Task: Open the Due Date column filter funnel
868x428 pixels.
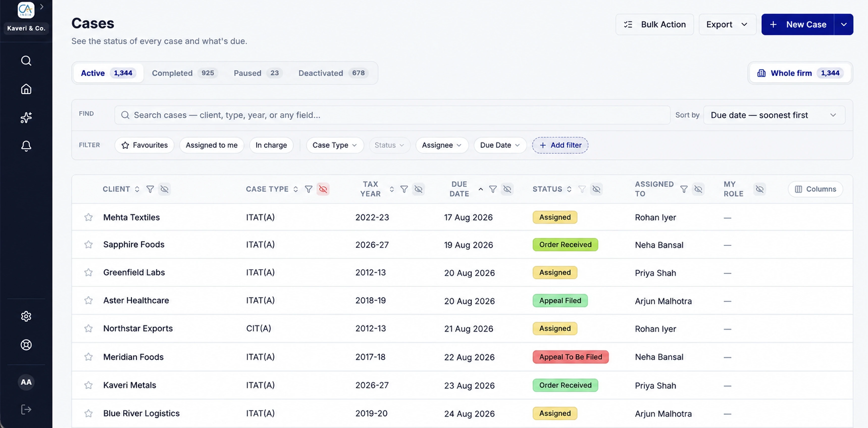Action: (493, 189)
